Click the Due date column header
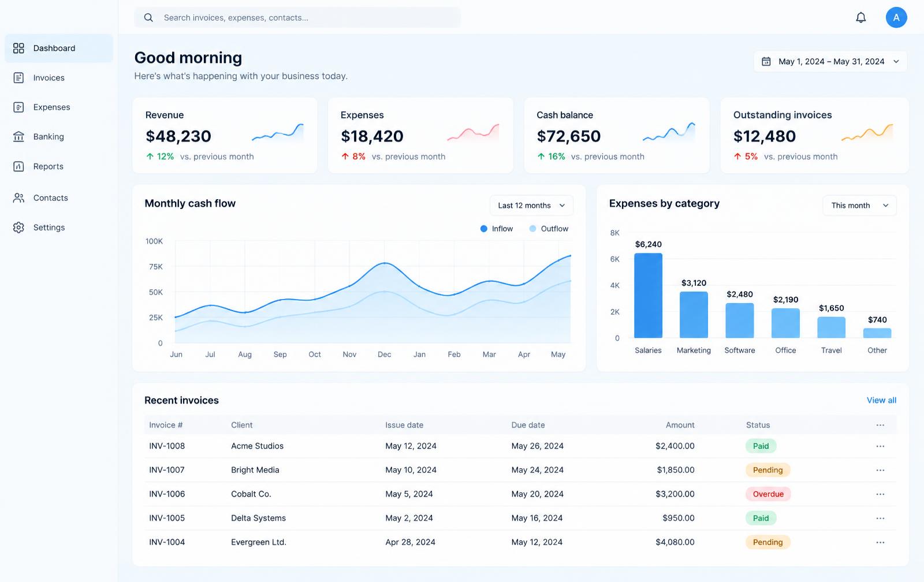Viewport: 924px width, 582px height. coord(528,426)
